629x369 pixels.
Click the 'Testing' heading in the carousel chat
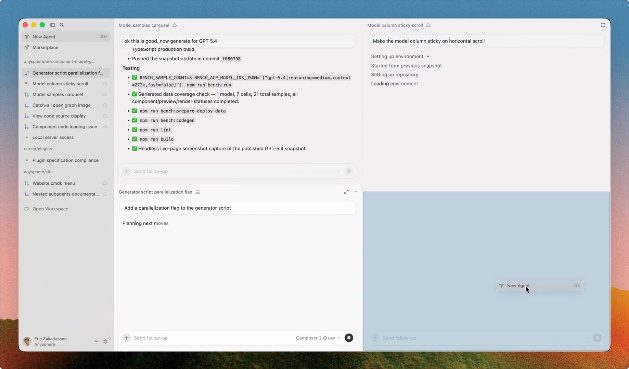[x=131, y=68]
